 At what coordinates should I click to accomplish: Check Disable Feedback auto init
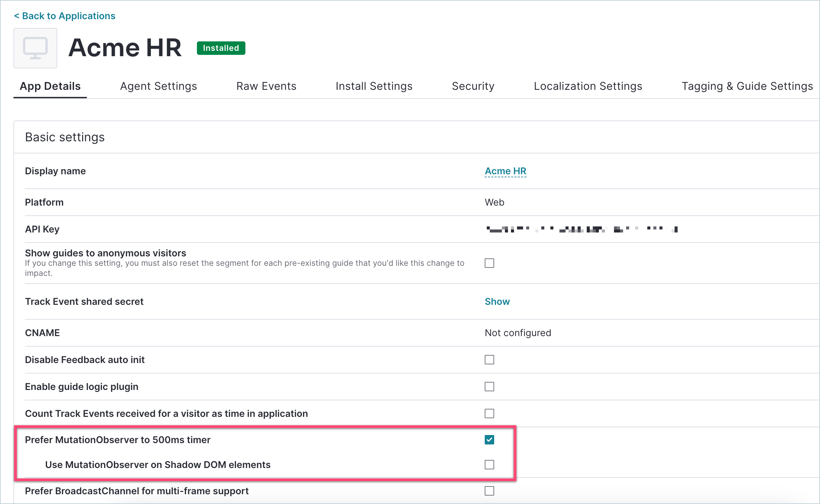pyautogui.click(x=489, y=360)
